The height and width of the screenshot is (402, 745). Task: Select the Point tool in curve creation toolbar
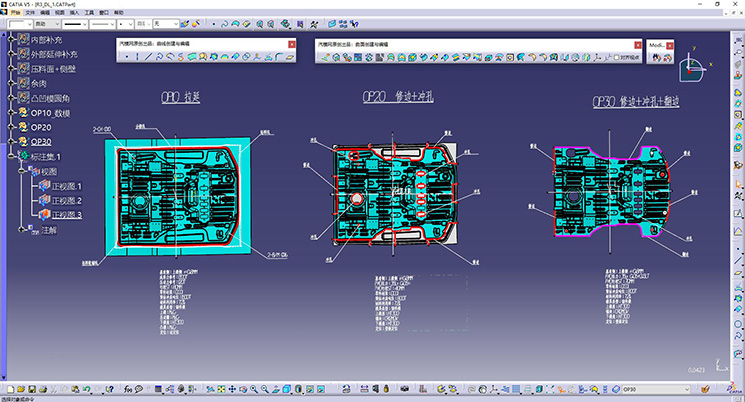128,57
